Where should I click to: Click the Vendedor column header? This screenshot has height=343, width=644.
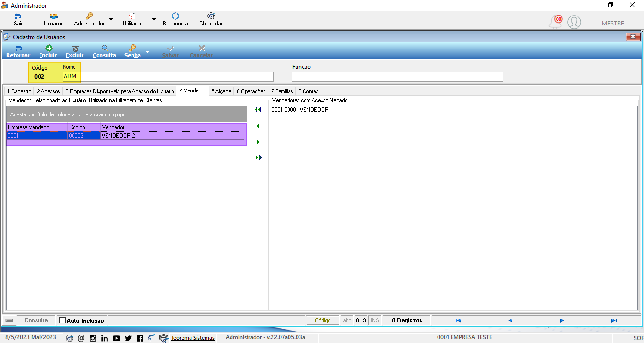coord(173,127)
